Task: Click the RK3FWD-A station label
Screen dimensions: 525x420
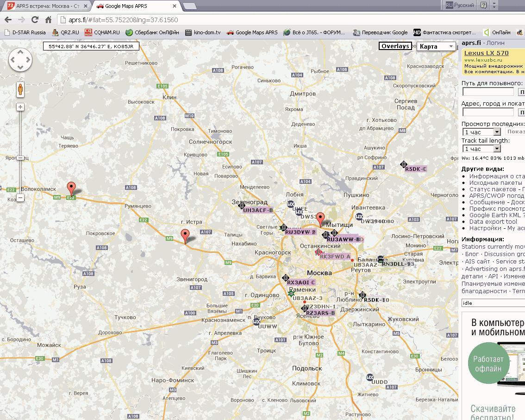Action: 335,257
